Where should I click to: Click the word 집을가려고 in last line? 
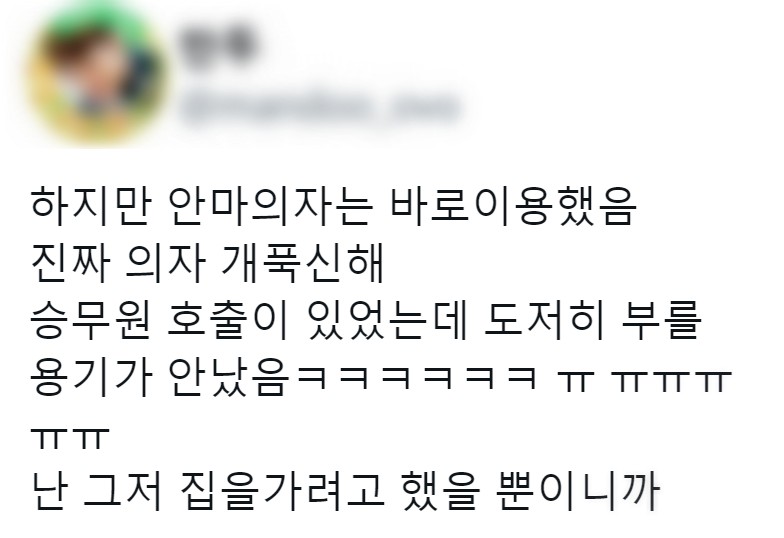click(283, 490)
